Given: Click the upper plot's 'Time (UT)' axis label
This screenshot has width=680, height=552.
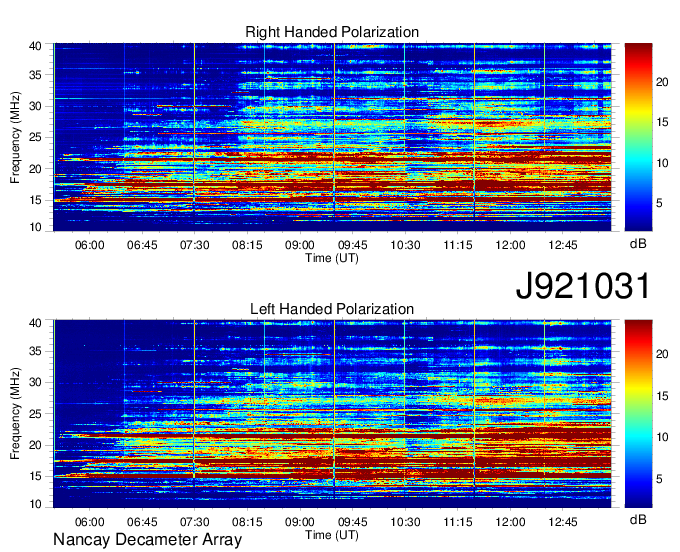Looking at the screenshot, I should tap(332, 258).
